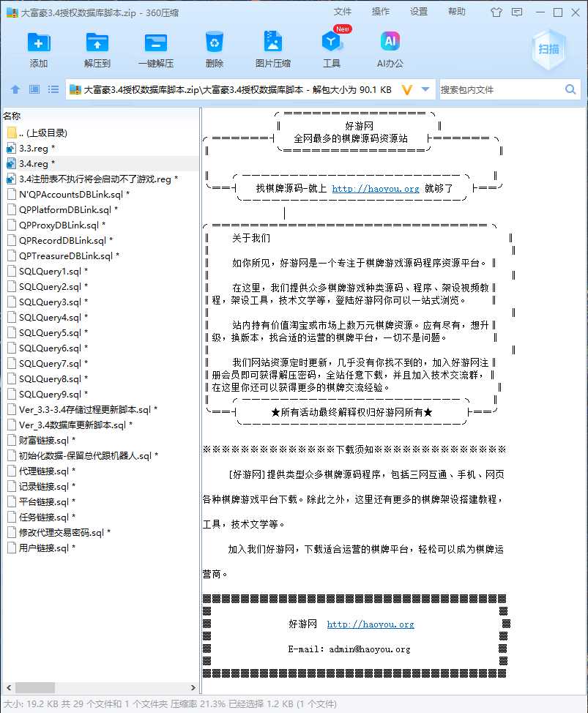The width and height of the screenshot is (588, 713).
Task: Open the 工具 (Tools) icon
Action: coord(331,42)
